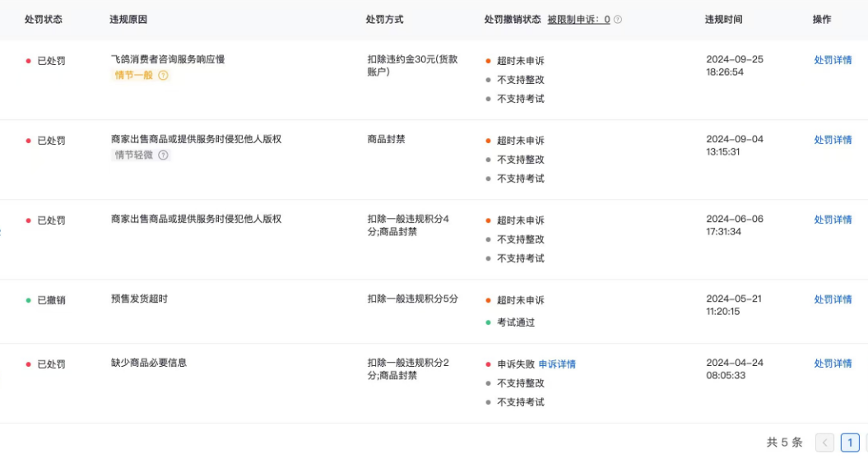
Task: Open 处罚详情 for 缺少商品必要信息 row
Action: click(x=833, y=363)
